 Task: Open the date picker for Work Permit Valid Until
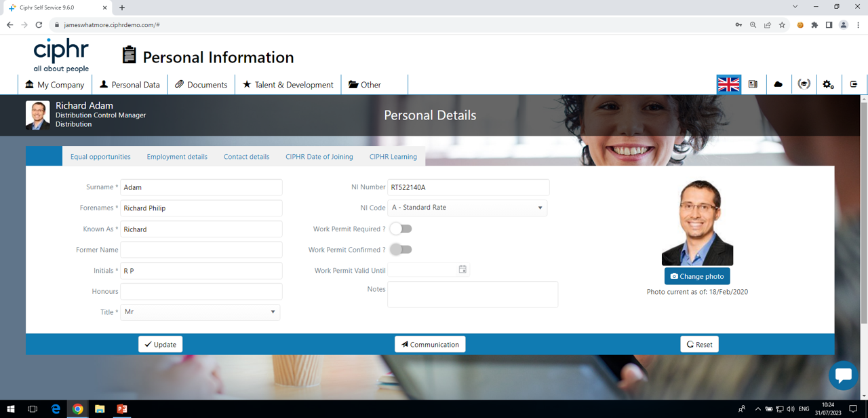click(x=462, y=269)
